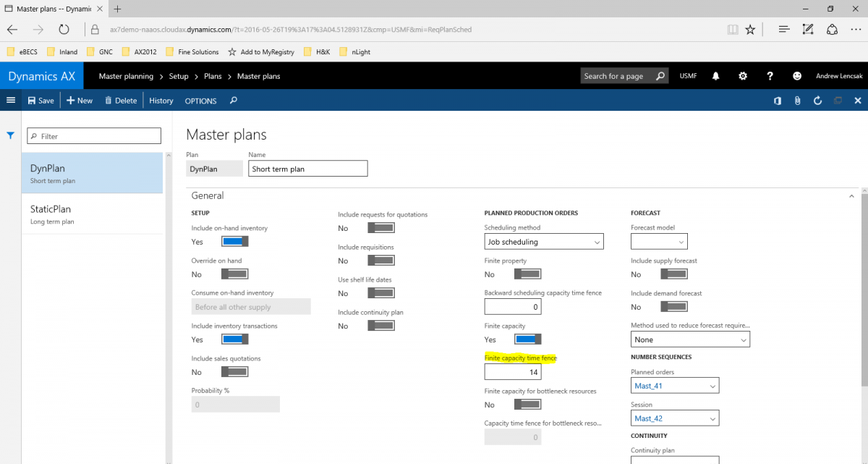Go to Setup breadcrumb

179,76
